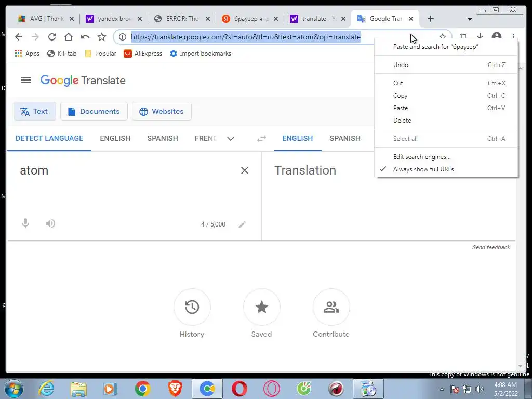Toggle Always show full URLs option
532x399 pixels.
coord(446,169)
